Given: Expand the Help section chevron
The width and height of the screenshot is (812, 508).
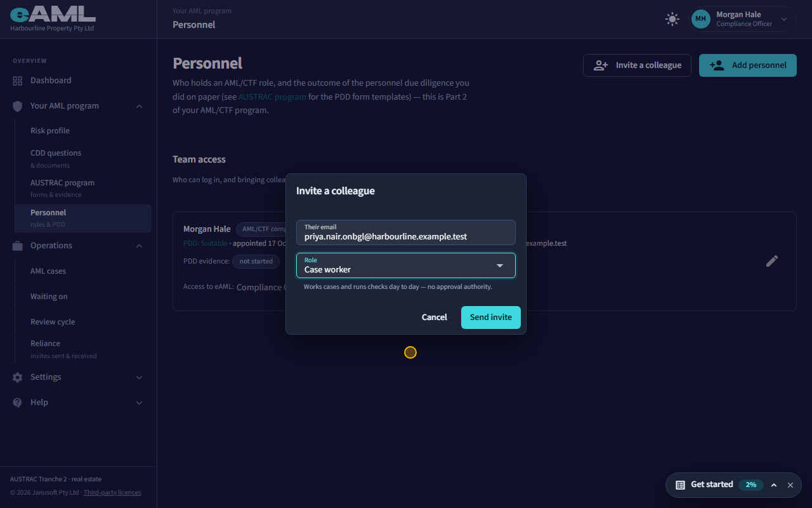Looking at the screenshot, I should (140, 403).
